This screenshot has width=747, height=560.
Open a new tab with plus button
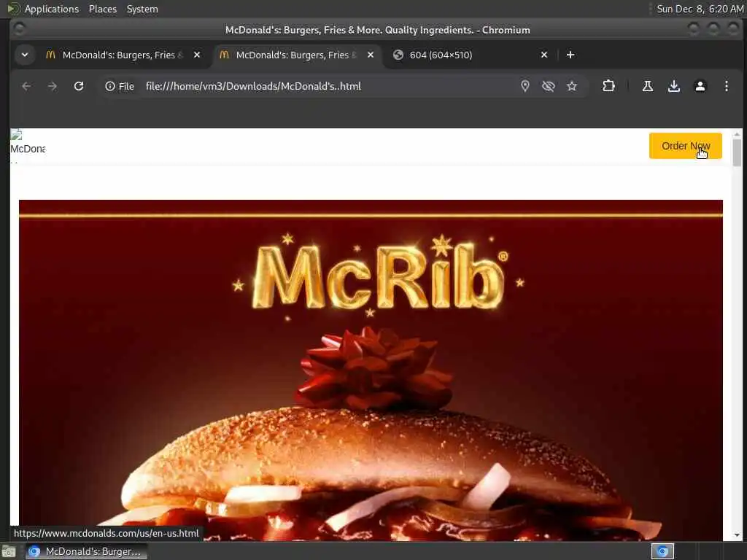pos(570,55)
